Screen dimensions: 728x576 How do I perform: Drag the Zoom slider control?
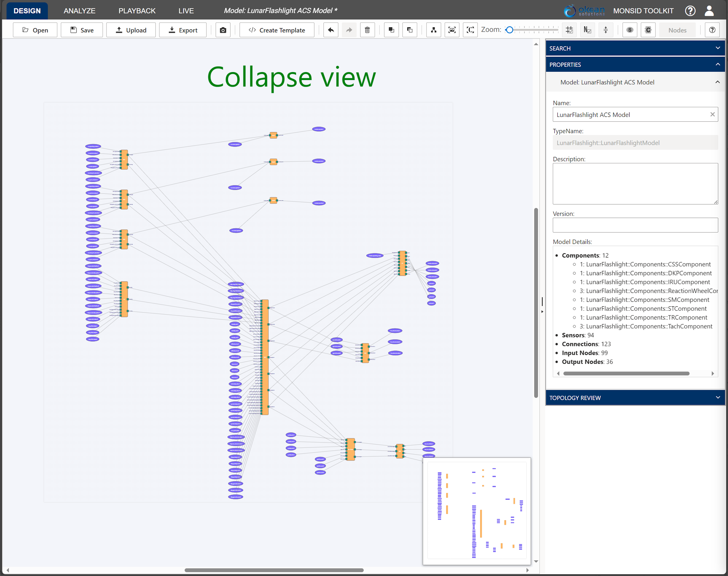click(510, 30)
